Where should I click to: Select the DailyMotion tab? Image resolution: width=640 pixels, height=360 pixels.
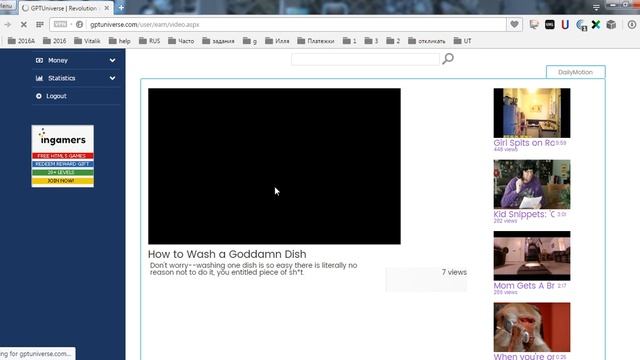pos(576,72)
